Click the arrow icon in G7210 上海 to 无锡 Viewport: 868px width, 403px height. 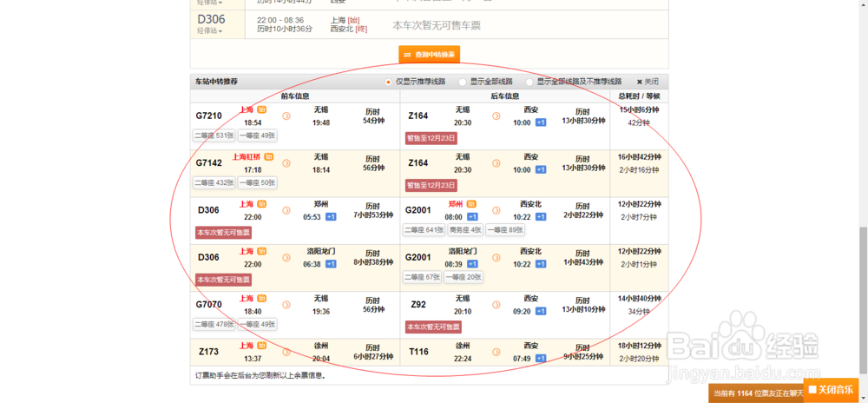point(286,116)
